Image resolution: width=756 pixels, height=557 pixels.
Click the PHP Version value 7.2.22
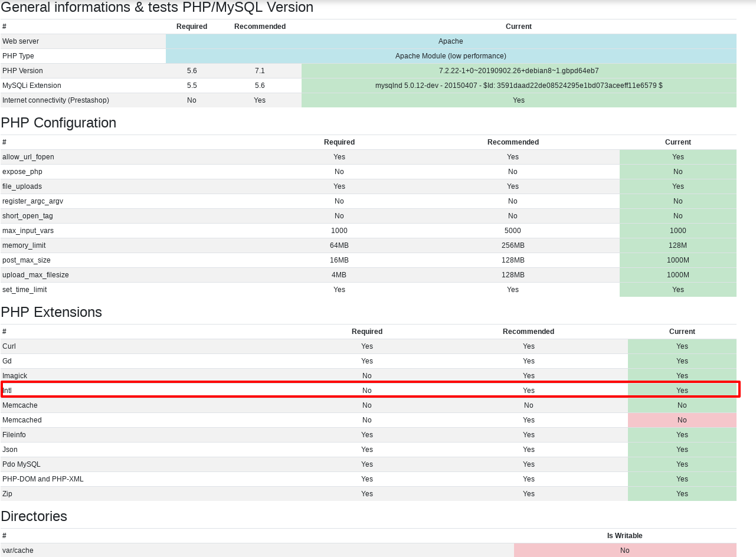pyautogui.click(x=518, y=70)
